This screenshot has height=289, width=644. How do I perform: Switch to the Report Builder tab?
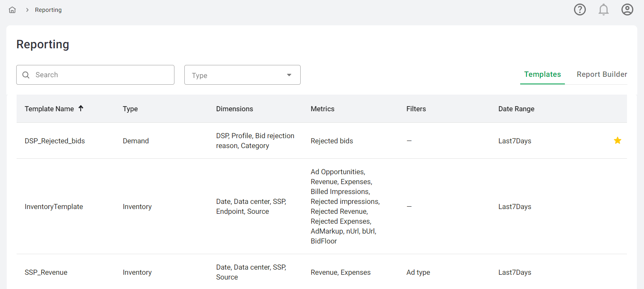601,74
